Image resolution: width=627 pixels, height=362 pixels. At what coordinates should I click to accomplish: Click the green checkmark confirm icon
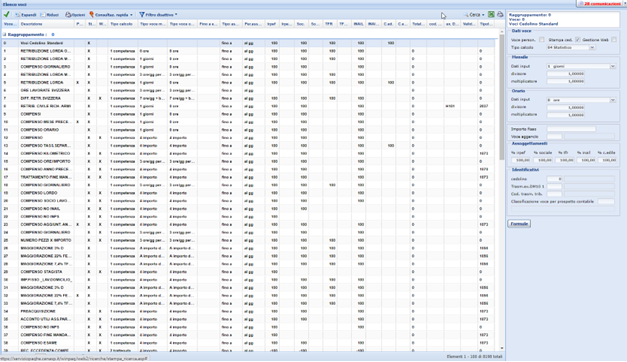pyautogui.click(x=6, y=14)
